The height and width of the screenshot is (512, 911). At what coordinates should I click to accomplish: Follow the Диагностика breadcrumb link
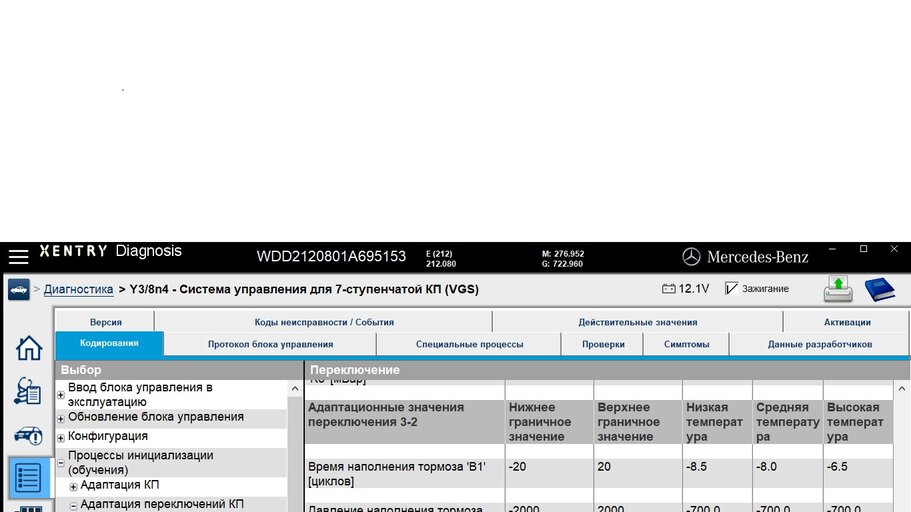(78, 289)
